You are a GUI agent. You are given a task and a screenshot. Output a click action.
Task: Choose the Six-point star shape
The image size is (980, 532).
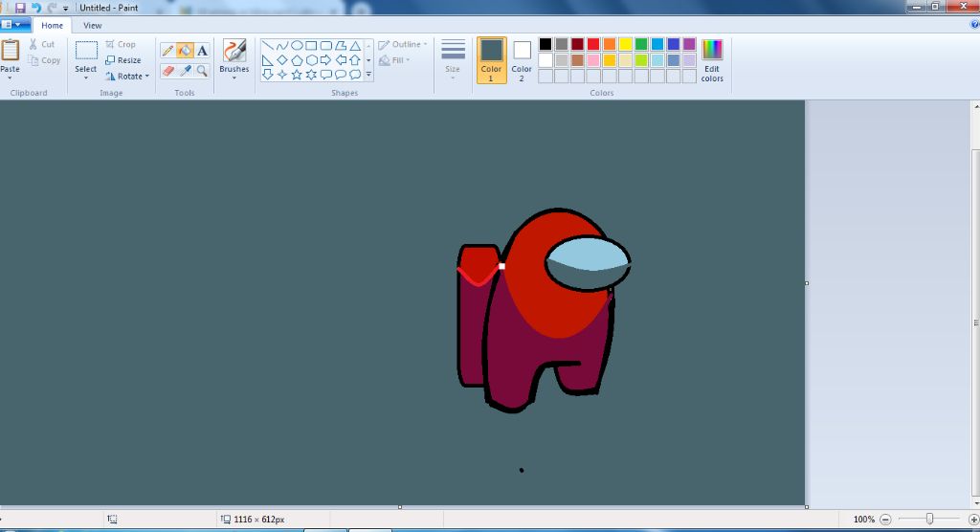tap(311, 75)
